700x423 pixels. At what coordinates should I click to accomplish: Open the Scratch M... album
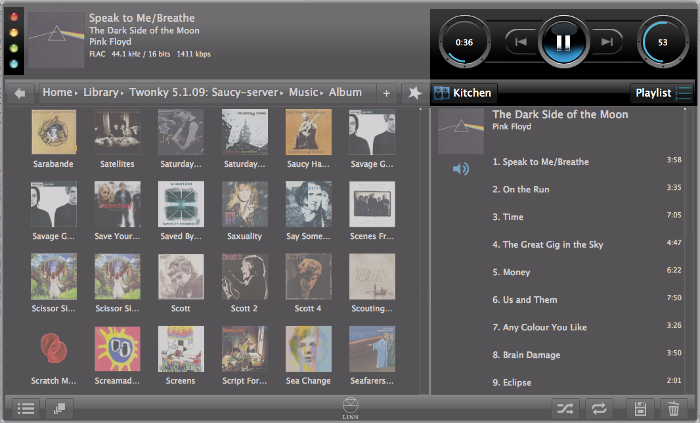54,356
